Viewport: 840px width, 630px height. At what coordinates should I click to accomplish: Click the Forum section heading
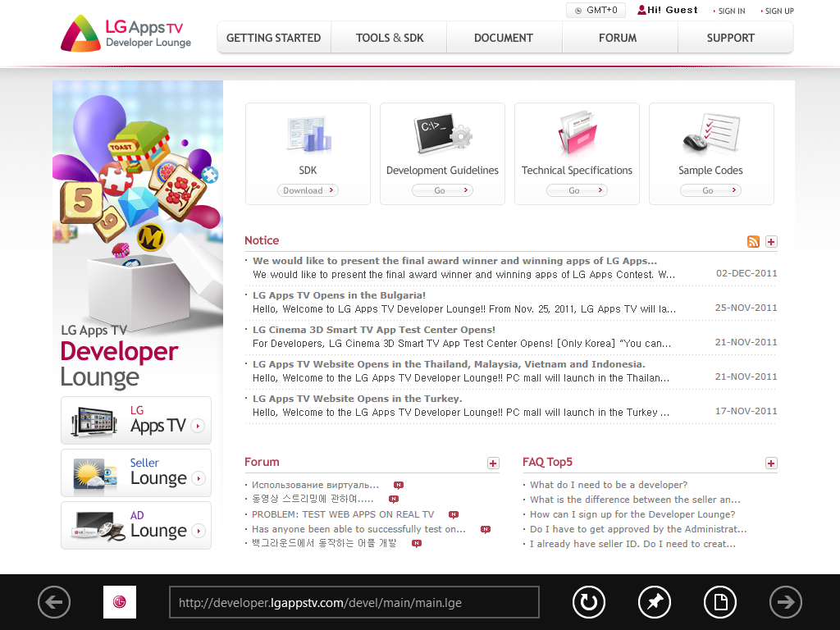(x=262, y=462)
